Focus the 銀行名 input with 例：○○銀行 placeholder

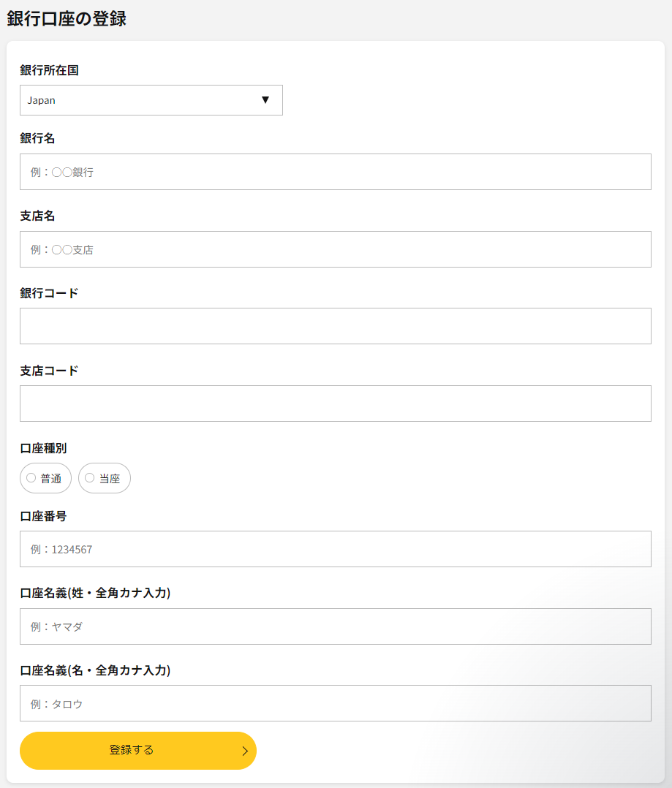click(335, 172)
